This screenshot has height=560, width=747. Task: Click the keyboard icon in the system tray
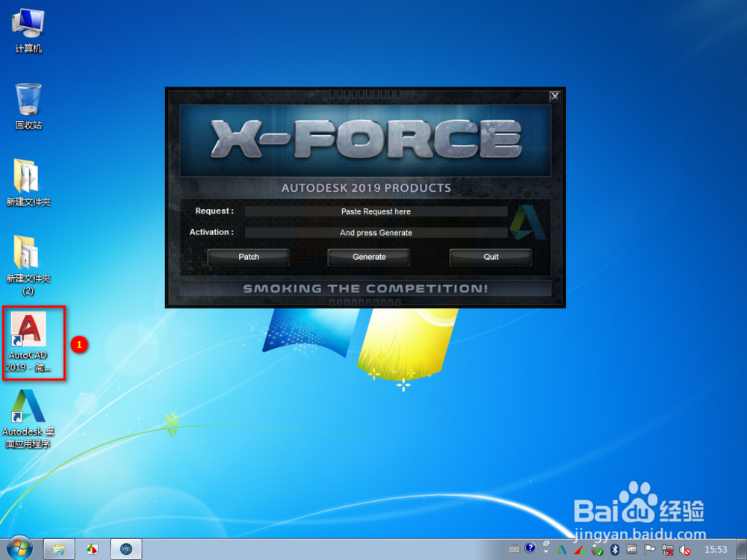click(514, 549)
